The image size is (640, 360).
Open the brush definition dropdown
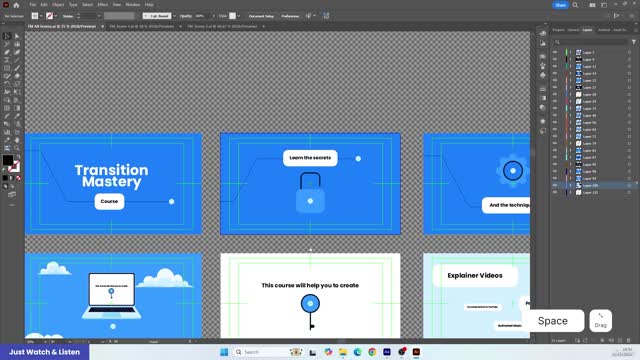[174, 16]
